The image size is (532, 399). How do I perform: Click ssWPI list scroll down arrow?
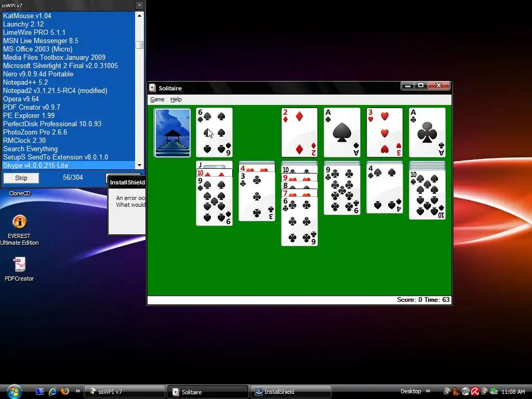(139, 165)
